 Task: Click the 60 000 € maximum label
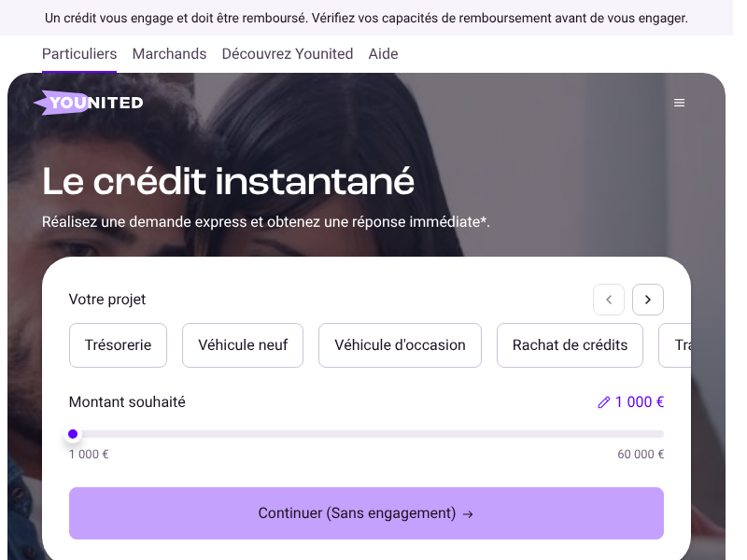click(641, 455)
